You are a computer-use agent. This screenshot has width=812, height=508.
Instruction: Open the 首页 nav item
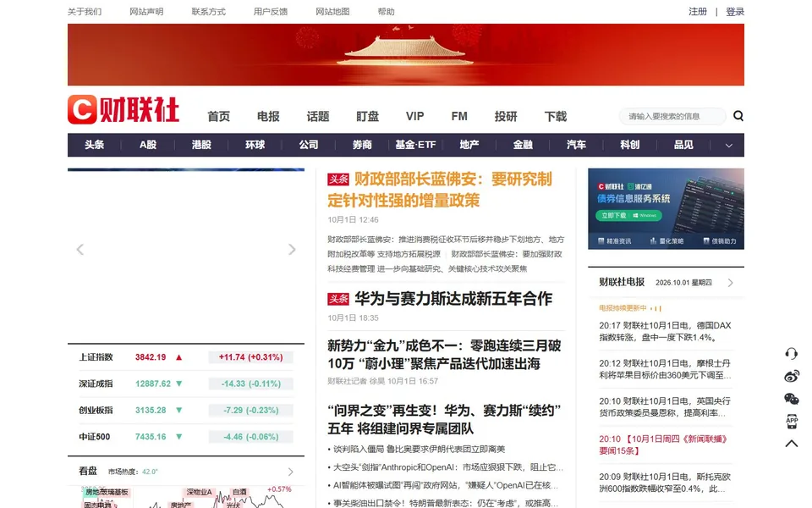pos(218,117)
